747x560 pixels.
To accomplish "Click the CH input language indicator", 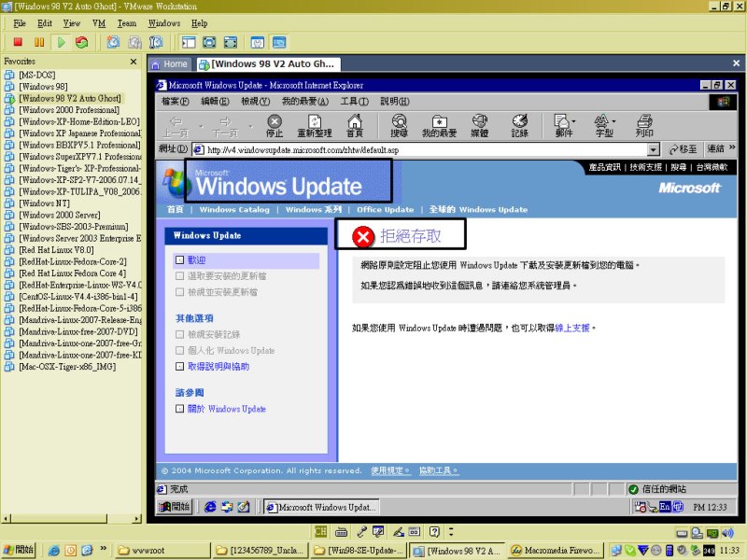I will [320, 531].
